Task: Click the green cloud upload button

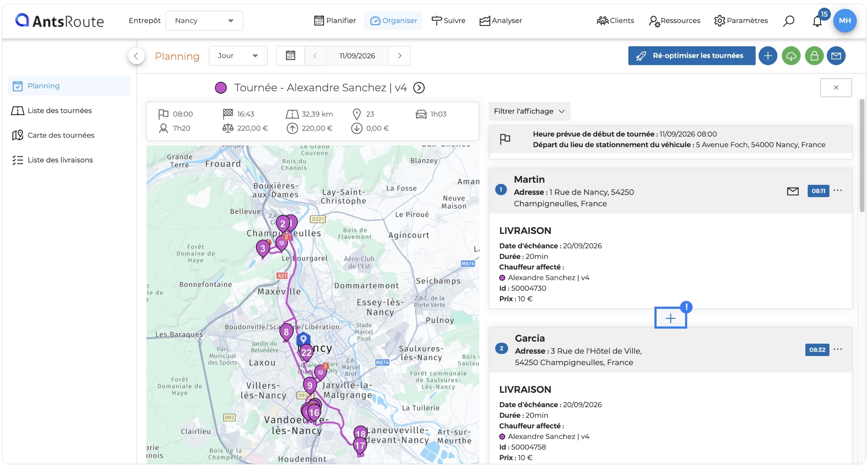Action: click(x=791, y=56)
